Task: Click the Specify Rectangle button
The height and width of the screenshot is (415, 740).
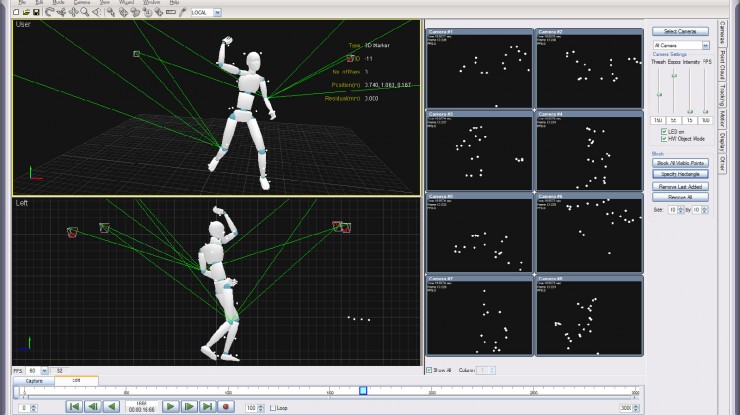Action: pos(680,174)
